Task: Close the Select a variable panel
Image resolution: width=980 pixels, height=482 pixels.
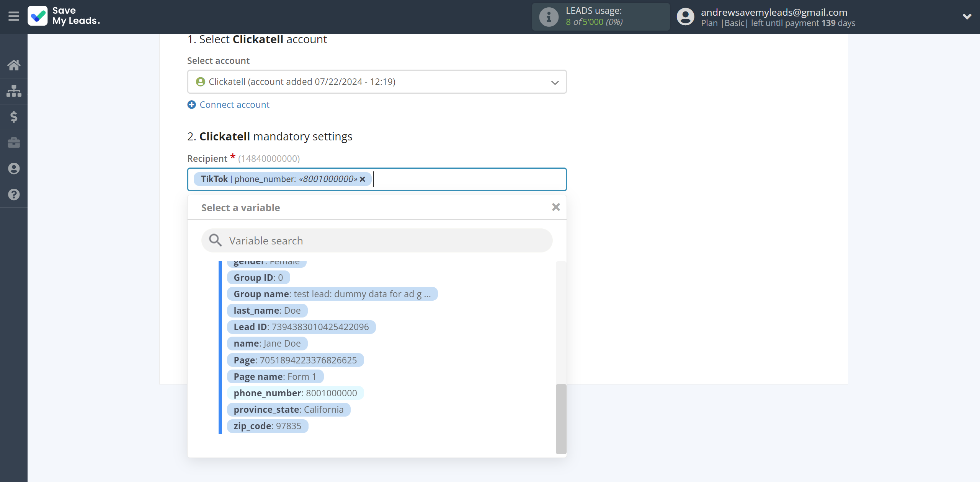Action: coord(556,207)
